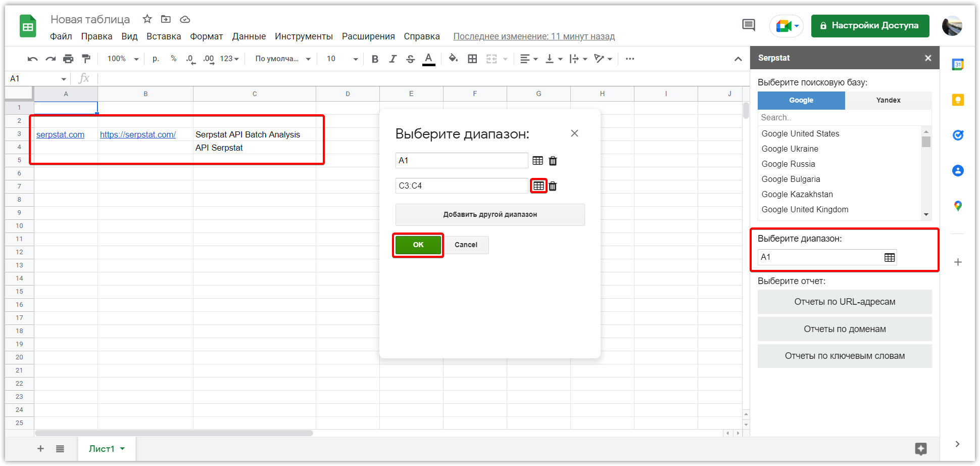Screen dimensions: 980x466
Task: Collapse the toolbar with up chevron
Action: [738, 59]
